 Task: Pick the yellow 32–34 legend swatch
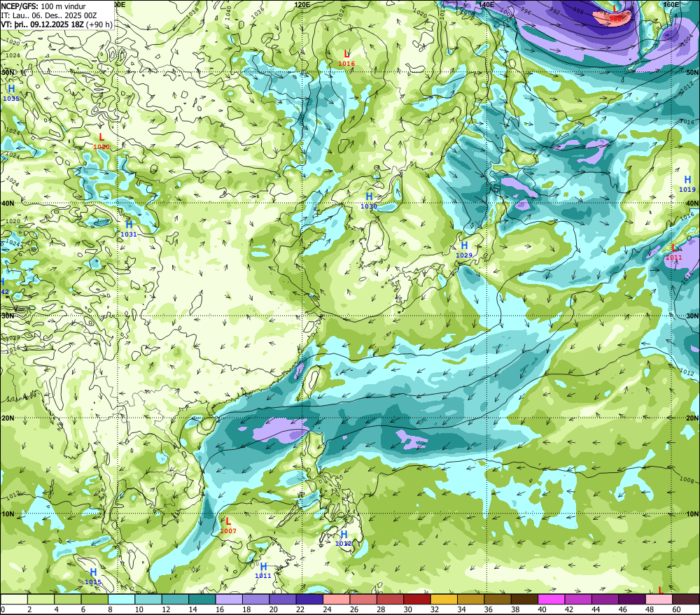pos(444,599)
